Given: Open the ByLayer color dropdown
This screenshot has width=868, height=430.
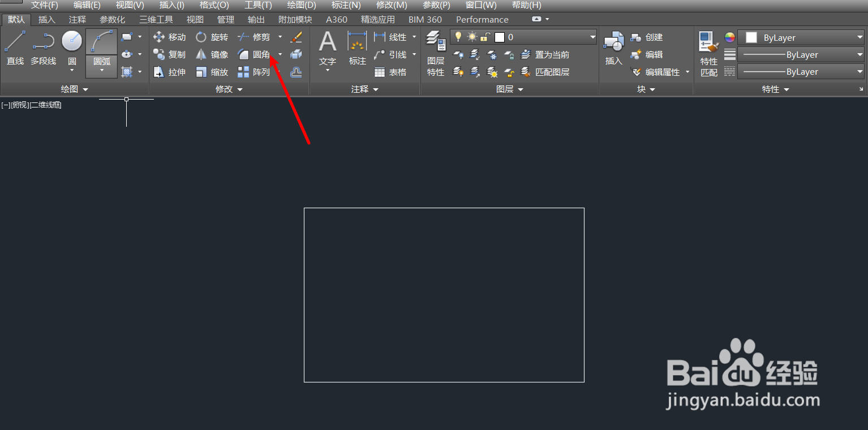Looking at the screenshot, I should click(x=801, y=37).
